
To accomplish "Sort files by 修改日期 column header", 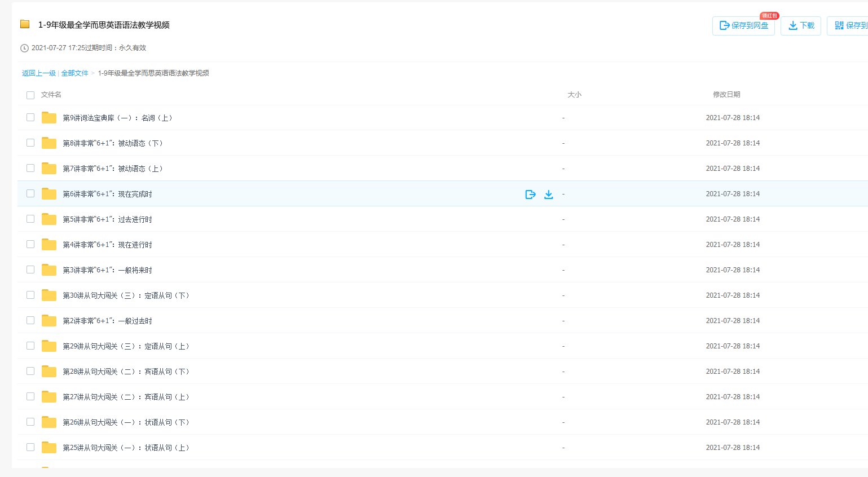I will [x=726, y=95].
